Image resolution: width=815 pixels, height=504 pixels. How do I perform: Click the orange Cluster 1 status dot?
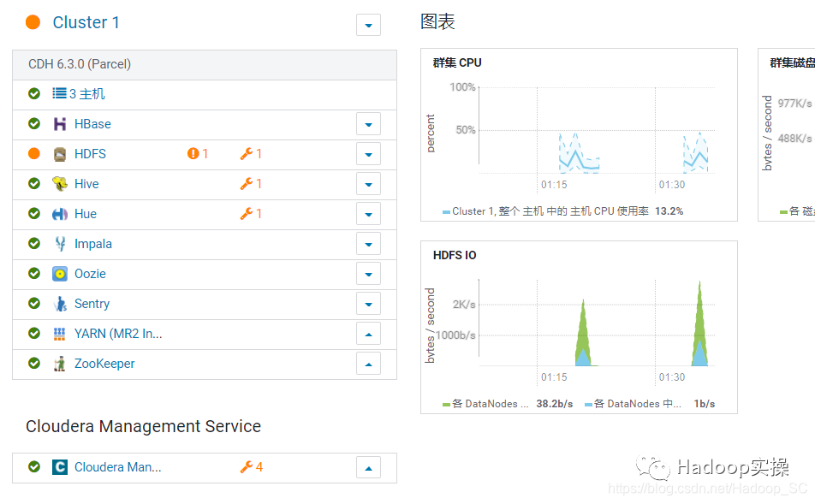[x=33, y=22]
